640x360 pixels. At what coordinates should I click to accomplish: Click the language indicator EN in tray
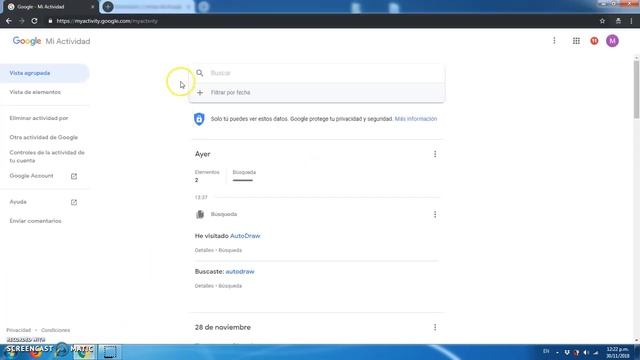point(546,351)
